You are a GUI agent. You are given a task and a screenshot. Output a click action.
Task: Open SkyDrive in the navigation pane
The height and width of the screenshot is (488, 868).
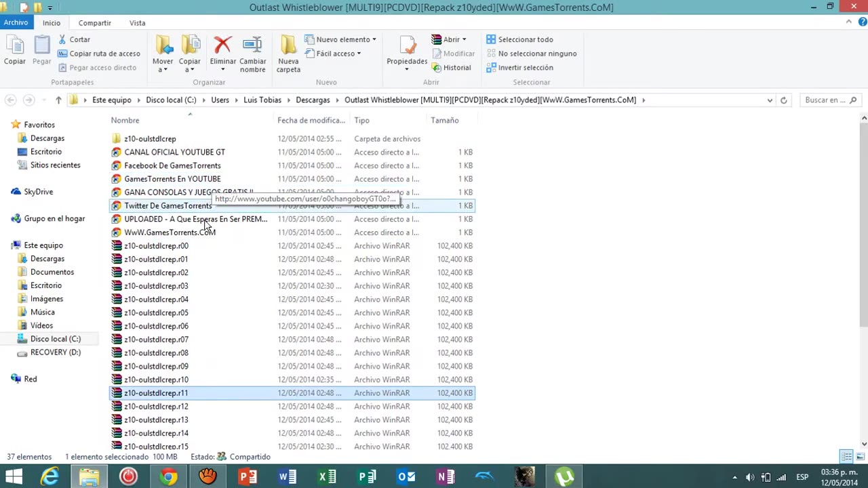pos(38,192)
